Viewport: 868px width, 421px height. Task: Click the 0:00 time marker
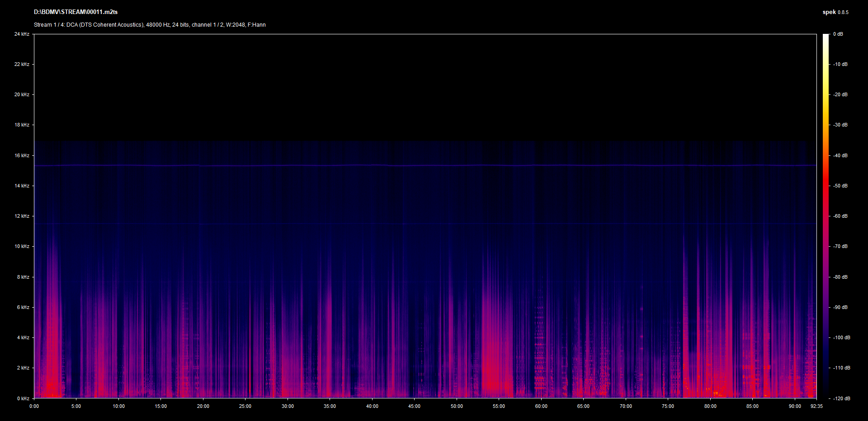click(34, 406)
